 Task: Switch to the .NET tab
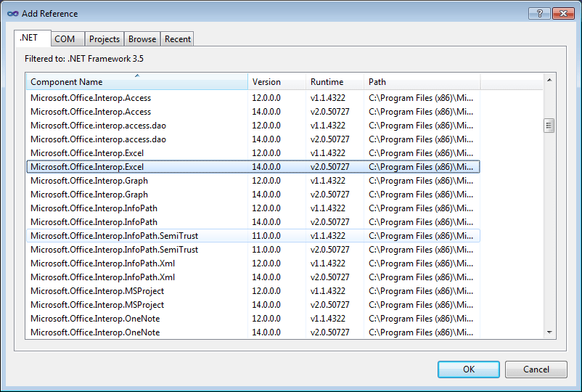[x=33, y=38]
